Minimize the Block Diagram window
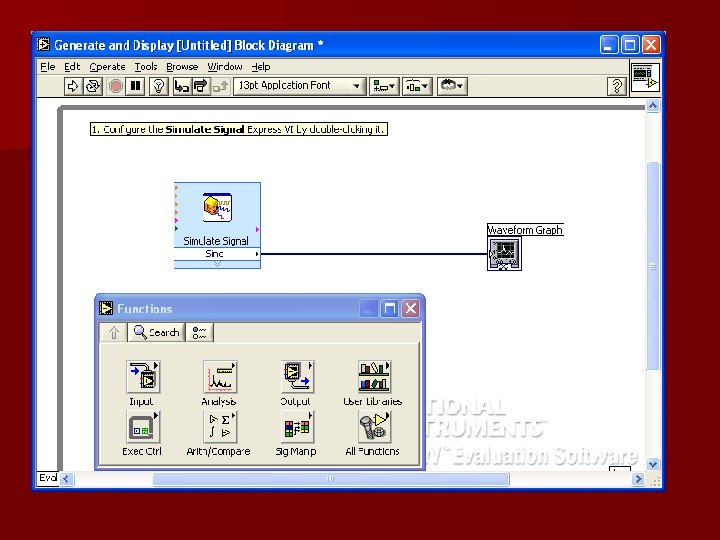 click(x=609, y=45)
